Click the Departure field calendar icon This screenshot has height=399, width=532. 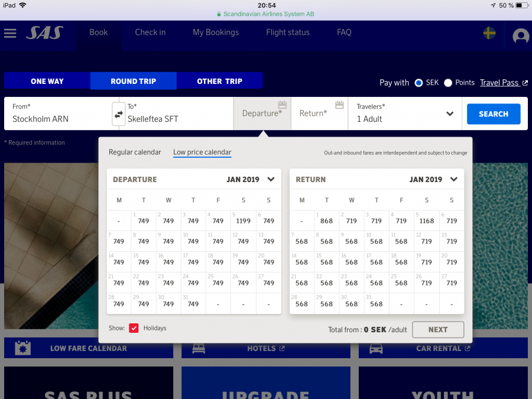282,105
